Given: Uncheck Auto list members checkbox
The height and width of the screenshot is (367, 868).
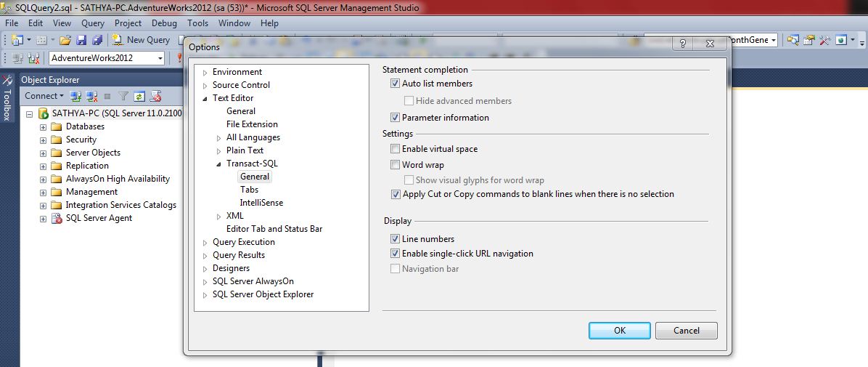Looking at the screenshot, I should (395, 84).
